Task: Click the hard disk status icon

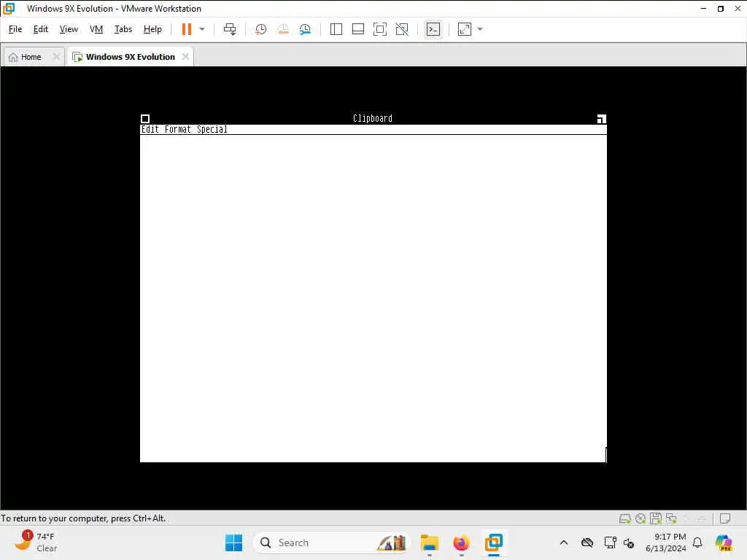Action: (625, 518)
